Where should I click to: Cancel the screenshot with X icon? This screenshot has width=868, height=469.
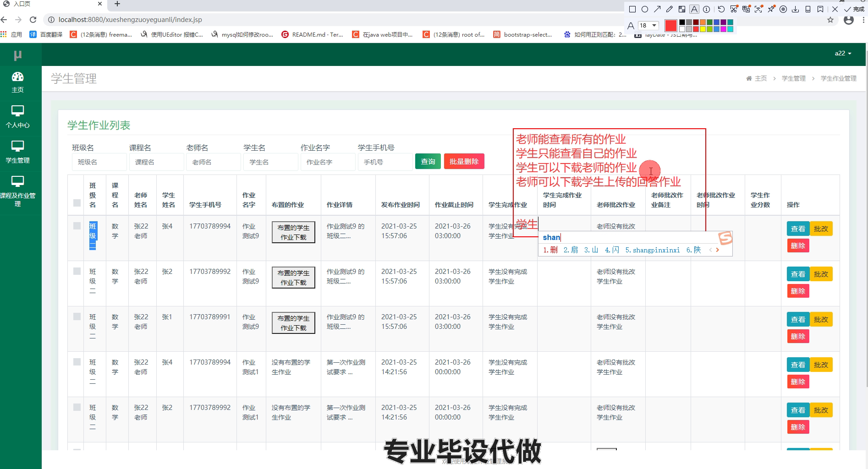pos(835,9)
